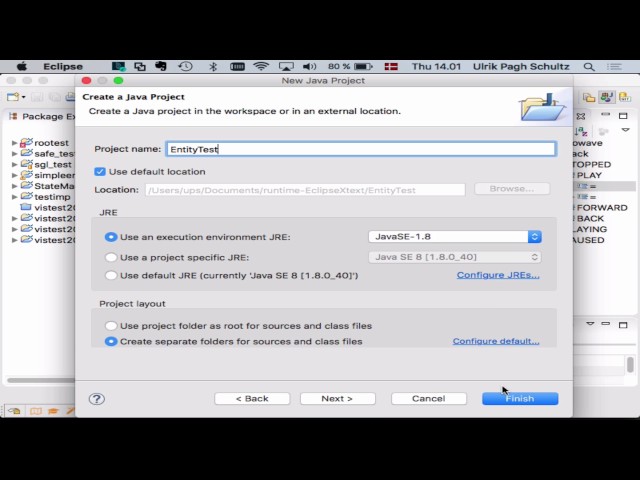Select Use default JRE option
The width and height of the screenshot is (640, 480).
[x=111, y=276]
